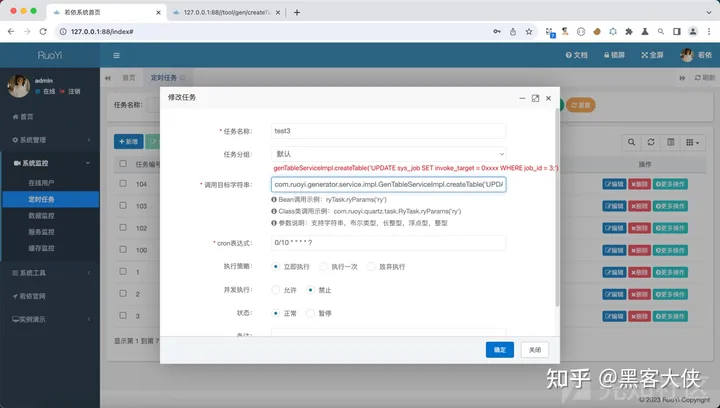This screenshot has height=408, width=720.
Task: Click the 调用目标字符串 input field
Action: pyautogui.click(x=388, y=184)
